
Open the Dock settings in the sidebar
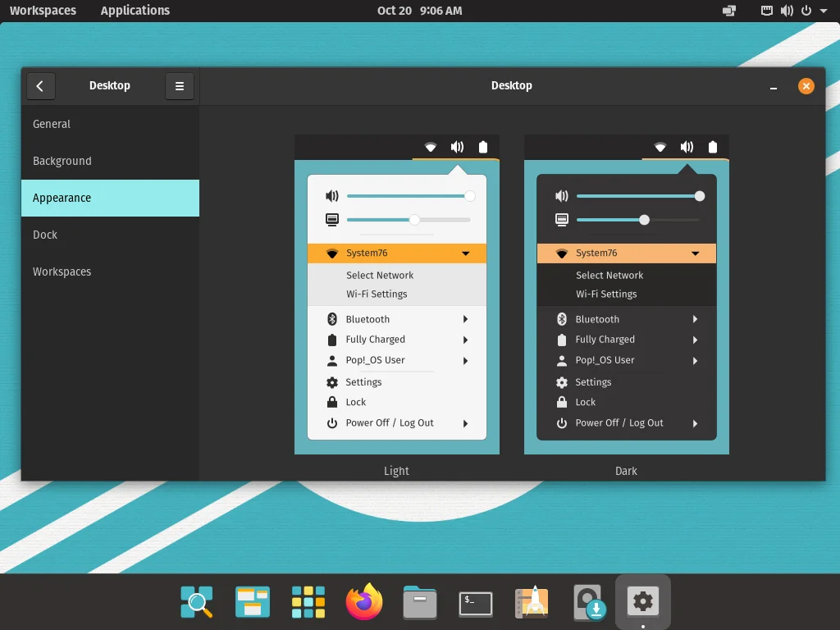pyautogui.click(x=110, y=235)
